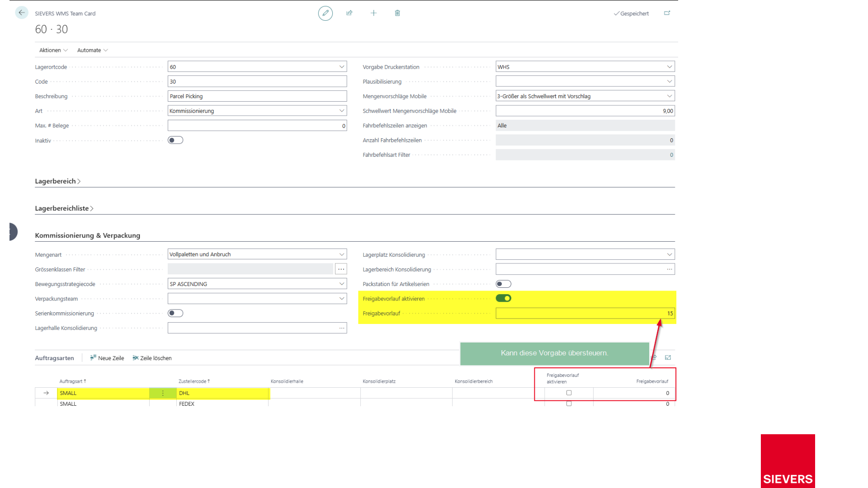Click the Konsolidierhalle column header

(287, 381)
